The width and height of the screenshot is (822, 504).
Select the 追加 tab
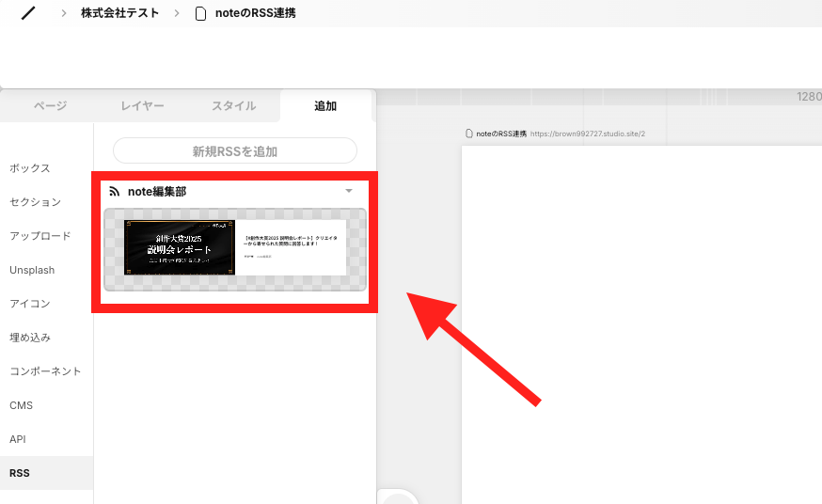pos(325,106)
